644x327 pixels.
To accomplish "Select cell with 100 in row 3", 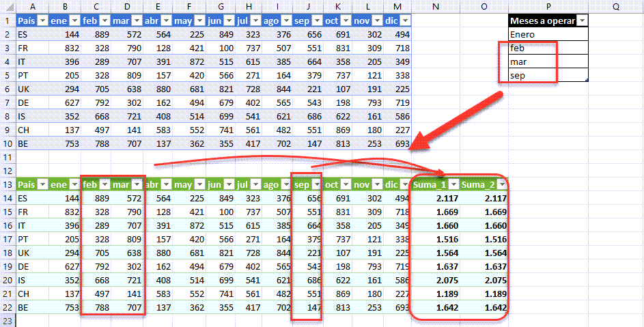I will click(x=221, y=48).
